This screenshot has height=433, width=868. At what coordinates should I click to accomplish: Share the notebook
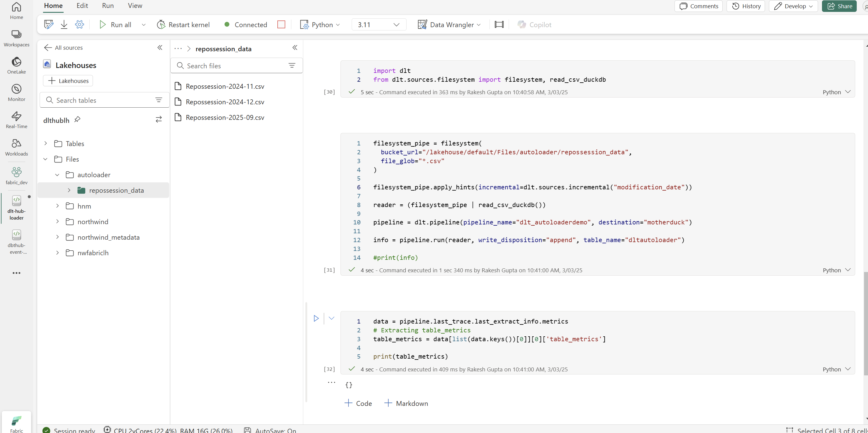(x=839, y=6)
